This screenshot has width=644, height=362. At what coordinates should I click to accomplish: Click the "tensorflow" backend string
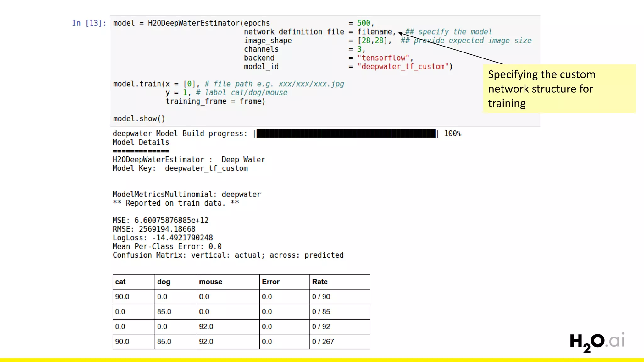click(x=383, y=58)
